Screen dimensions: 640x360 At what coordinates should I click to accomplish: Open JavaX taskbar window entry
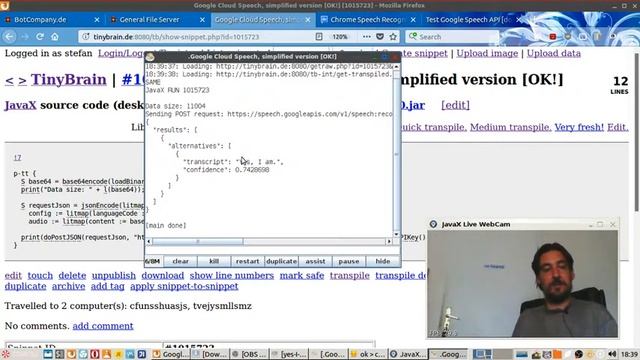point(407,354)
